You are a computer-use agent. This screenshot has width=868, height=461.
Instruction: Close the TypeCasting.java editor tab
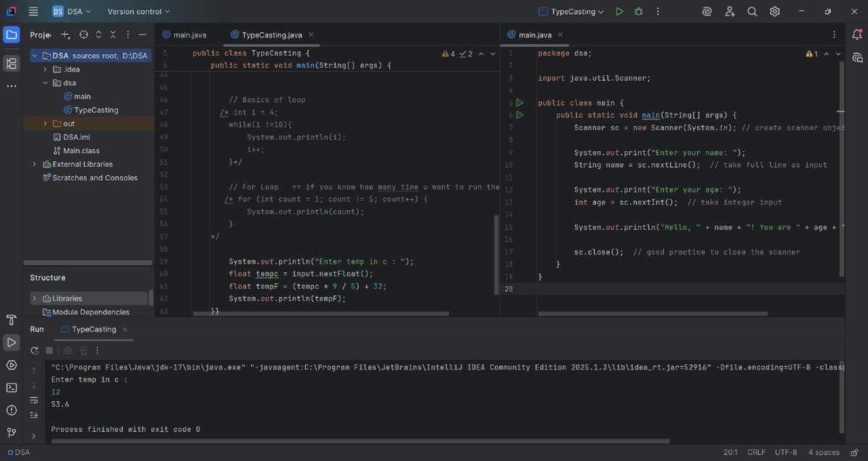coord(311,35)
